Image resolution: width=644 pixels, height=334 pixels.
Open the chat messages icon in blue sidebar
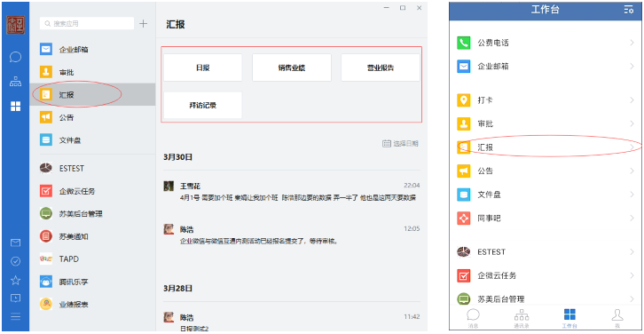point(15,57)
